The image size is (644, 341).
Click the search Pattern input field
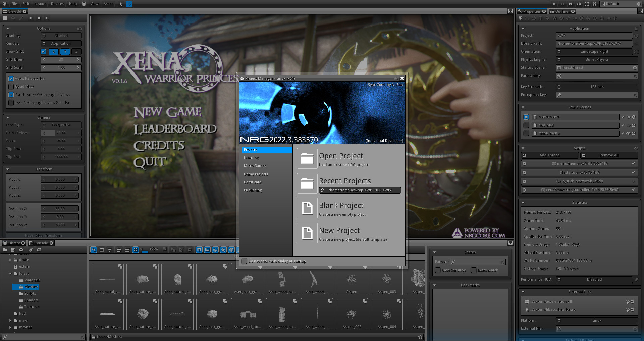point(478,262)
